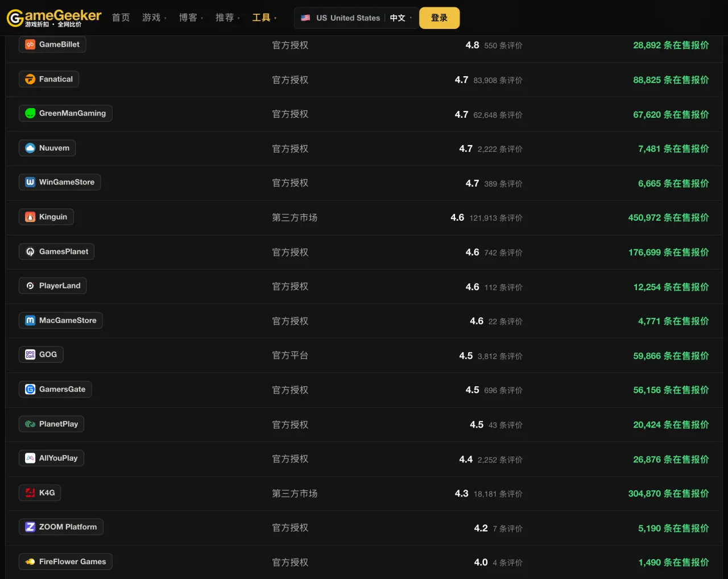Click the US flag icon
The height and width of the screenshot is (579, 728).
305,18
